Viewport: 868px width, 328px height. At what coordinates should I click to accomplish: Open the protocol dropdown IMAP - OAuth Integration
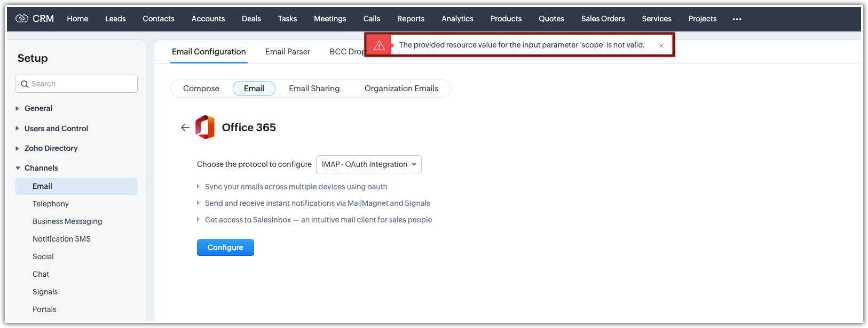[369, 164]
